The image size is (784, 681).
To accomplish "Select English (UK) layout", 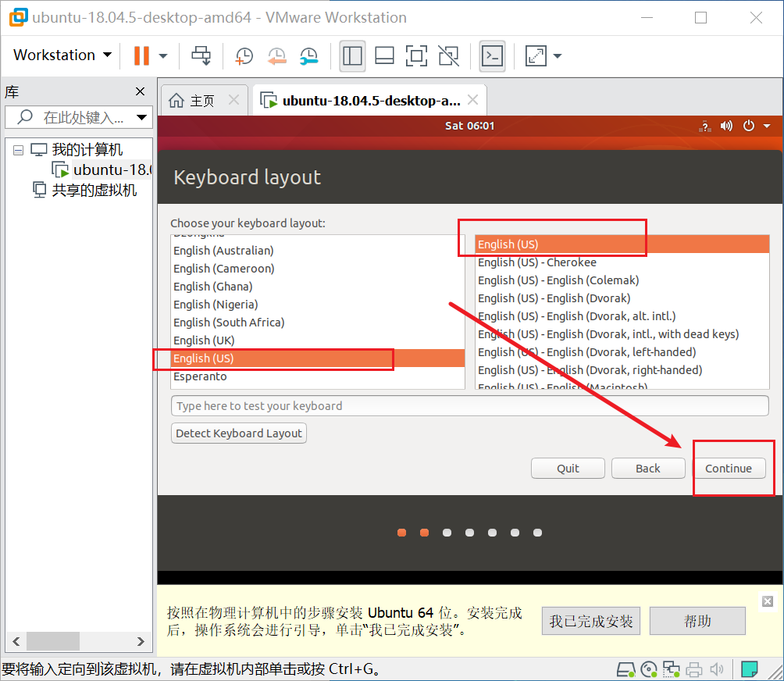I will (318, 340).
